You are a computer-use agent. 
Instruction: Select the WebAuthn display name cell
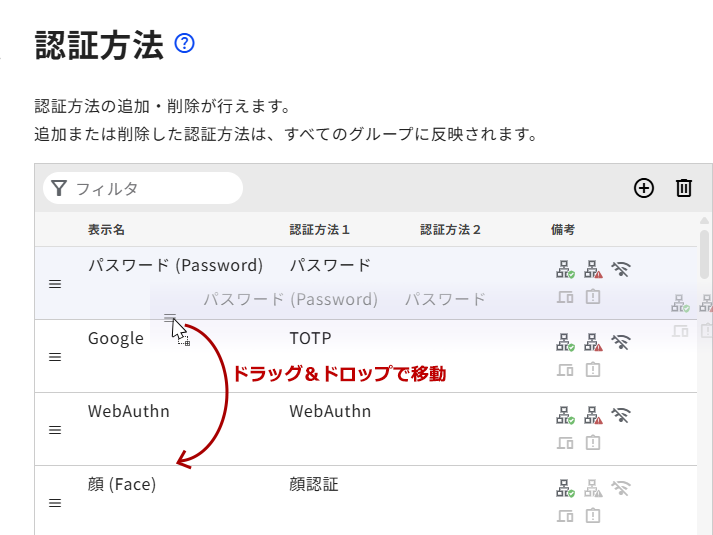pyautogui.click(x=129, y=411)
